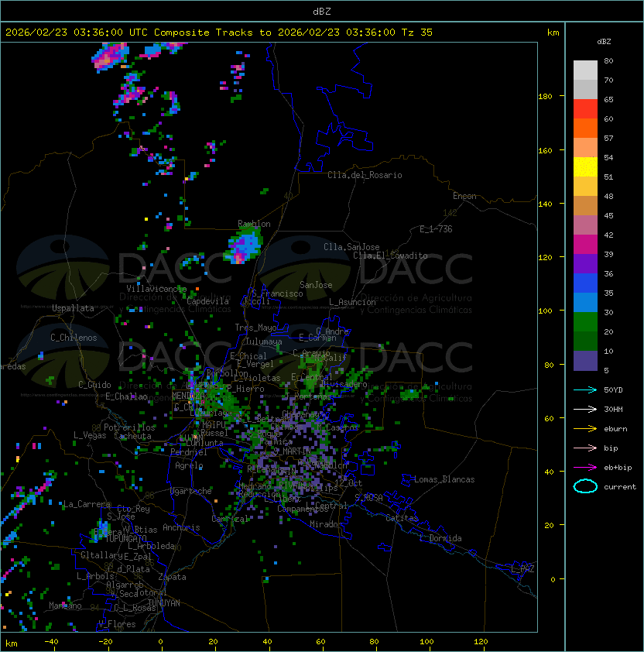Viewport: 644px width, 652px height.
Task: Click the 'E_1-736' map label
Action: click(436, 229)
